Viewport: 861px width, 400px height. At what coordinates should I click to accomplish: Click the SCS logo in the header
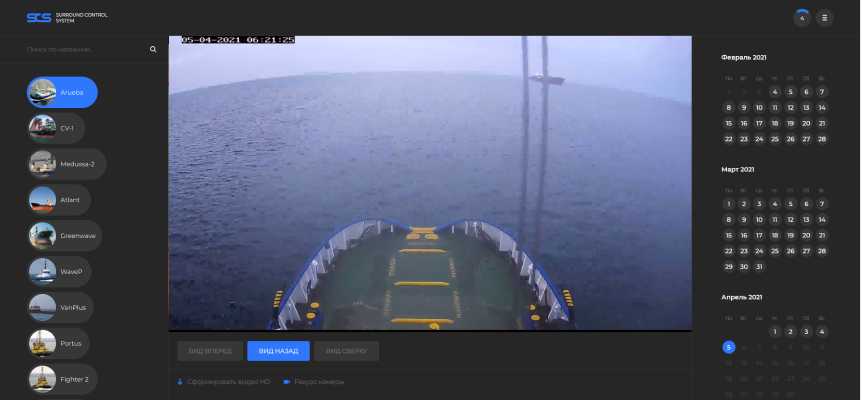point(39,18)
